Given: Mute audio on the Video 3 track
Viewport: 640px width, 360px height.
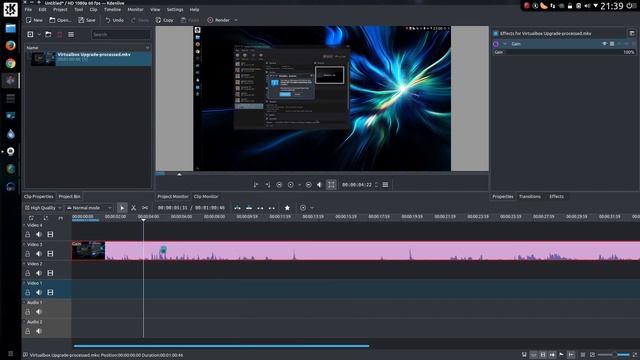Looking at the screenshot, I should pos(39,254).
